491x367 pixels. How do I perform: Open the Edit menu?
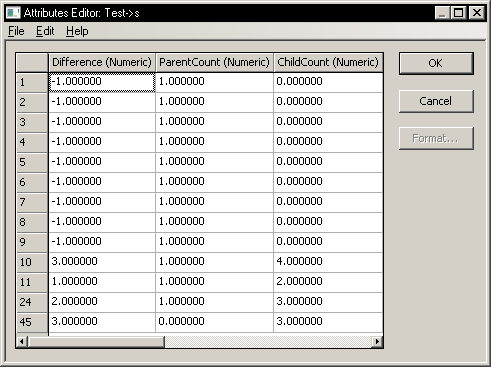point(45,31)
